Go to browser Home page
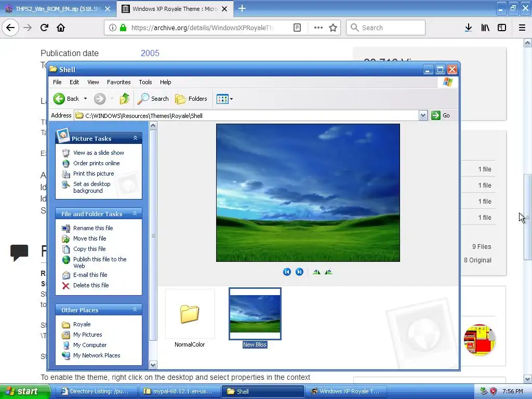 coord(61,28)
